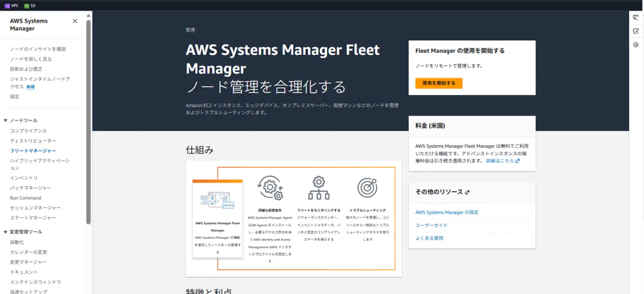This screenshot has width=644, height=294.
Task: Open 自動化 in the sidebar
Action: click(17, 243)
